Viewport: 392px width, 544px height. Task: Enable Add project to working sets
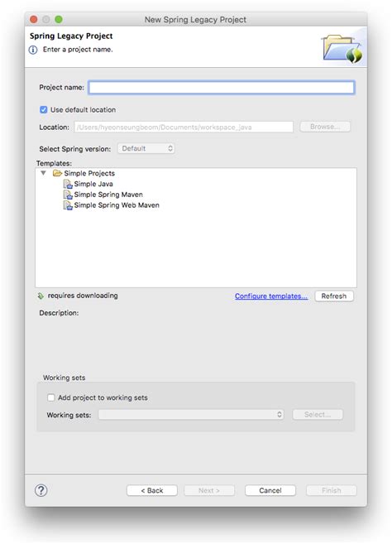(x=51, y=397)
